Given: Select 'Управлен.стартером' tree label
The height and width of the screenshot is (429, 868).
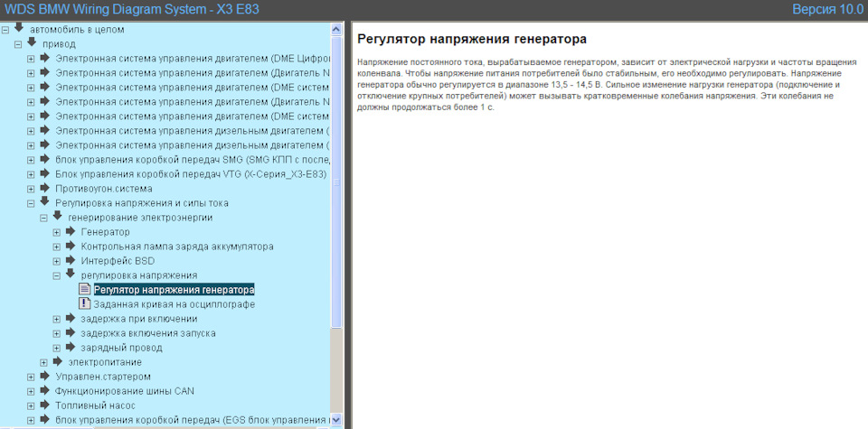Looking at the screenshot, I should click(103, 377).
